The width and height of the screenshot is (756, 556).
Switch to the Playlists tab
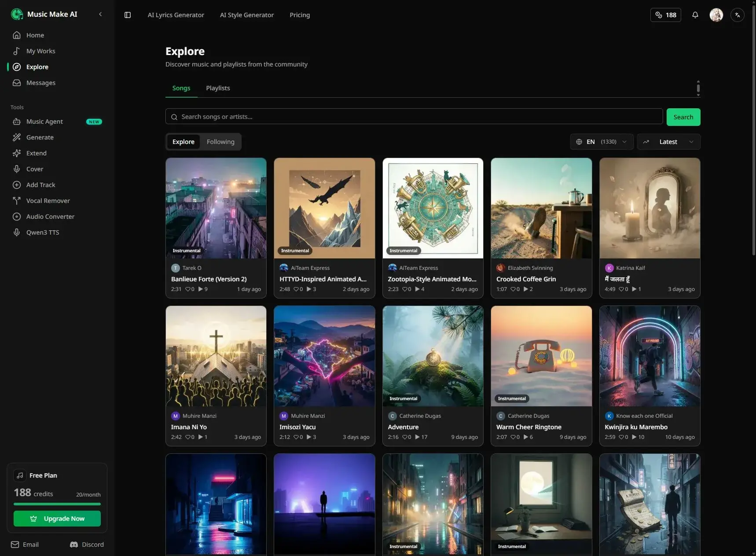[218, 88]
